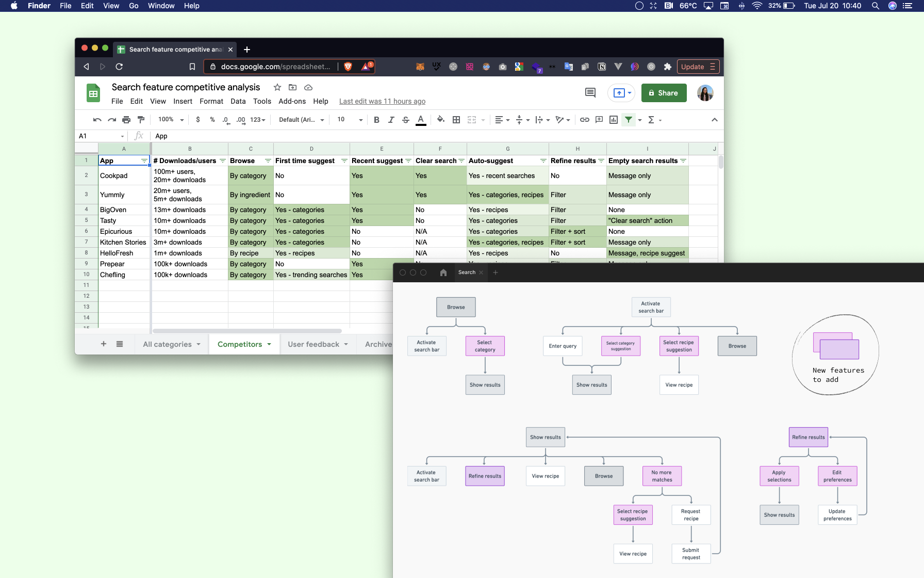Insert comment from Sheets toolbar
Screen dimensions: 924x578
coord(599,120)
